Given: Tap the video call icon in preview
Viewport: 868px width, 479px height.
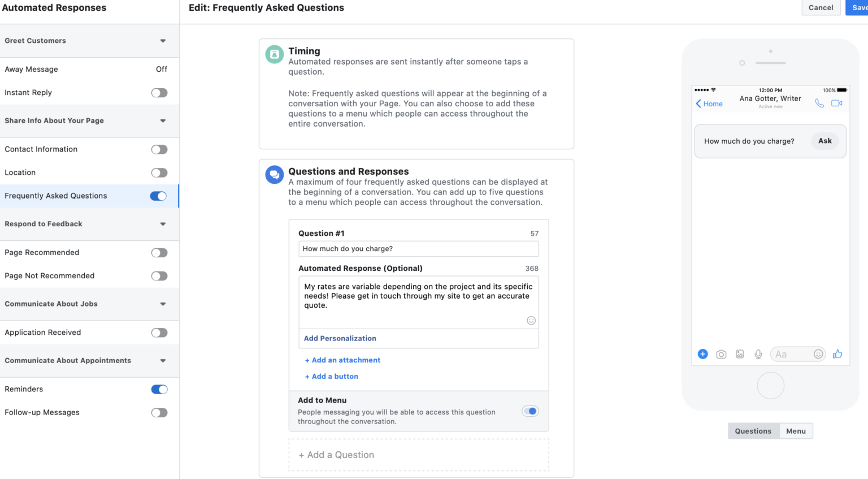Looking at the screenshot, I should pyautogui.click(x=837, y=103).
